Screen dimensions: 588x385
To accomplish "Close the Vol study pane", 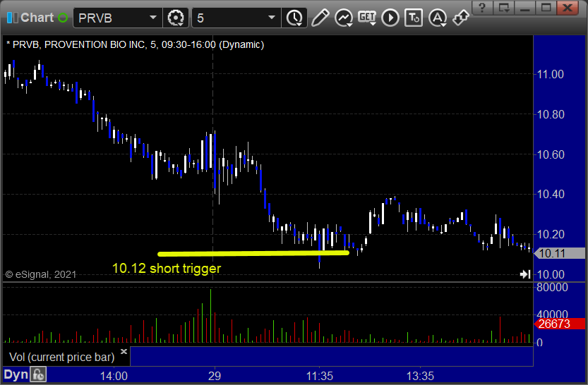I will tap(124, 351).
